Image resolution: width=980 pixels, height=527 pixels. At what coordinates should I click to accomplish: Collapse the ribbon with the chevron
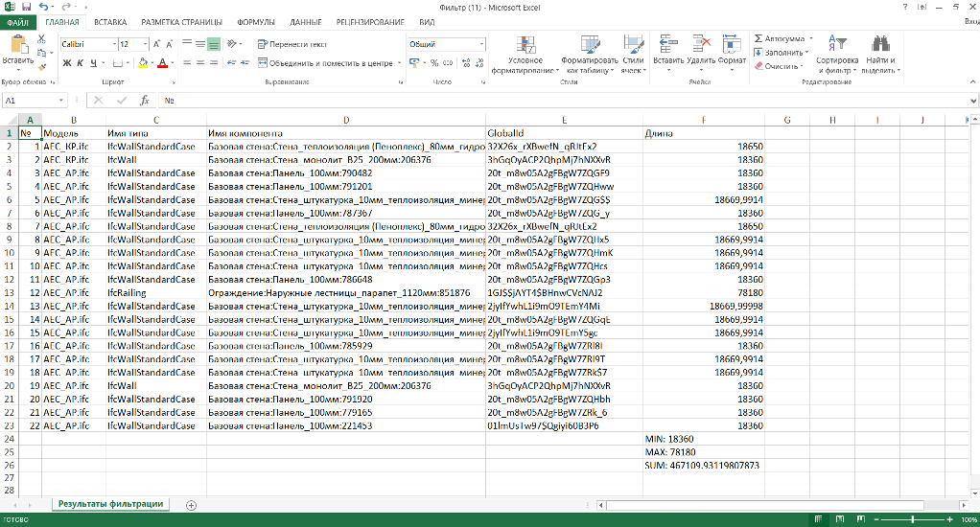[972, 81]
